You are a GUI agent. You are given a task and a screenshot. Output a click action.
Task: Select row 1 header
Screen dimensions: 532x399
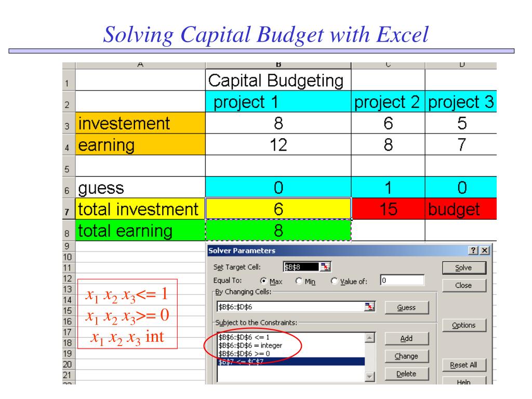pyautogui.click(x=68, y=80)
